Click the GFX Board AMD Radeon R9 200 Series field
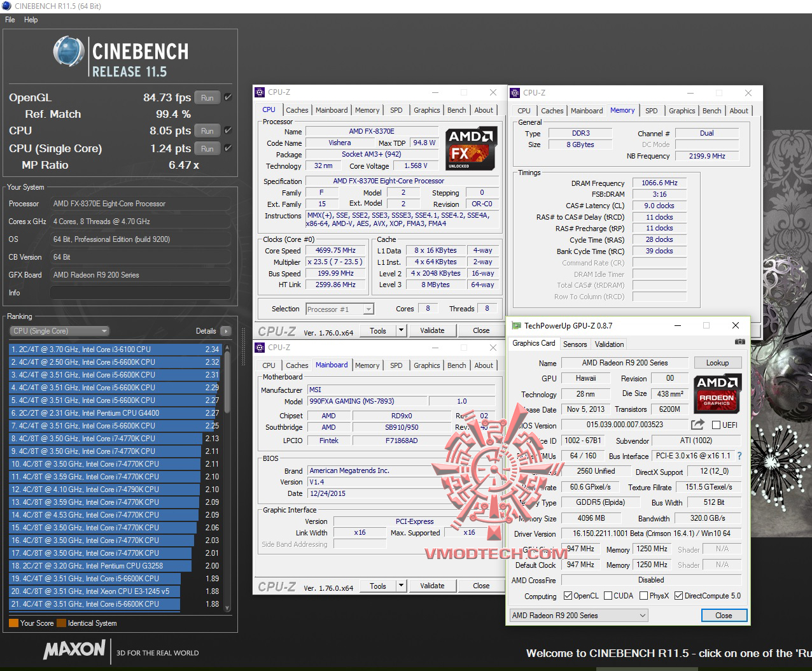Viewport: 812px width, 671px height. point(140,275)
